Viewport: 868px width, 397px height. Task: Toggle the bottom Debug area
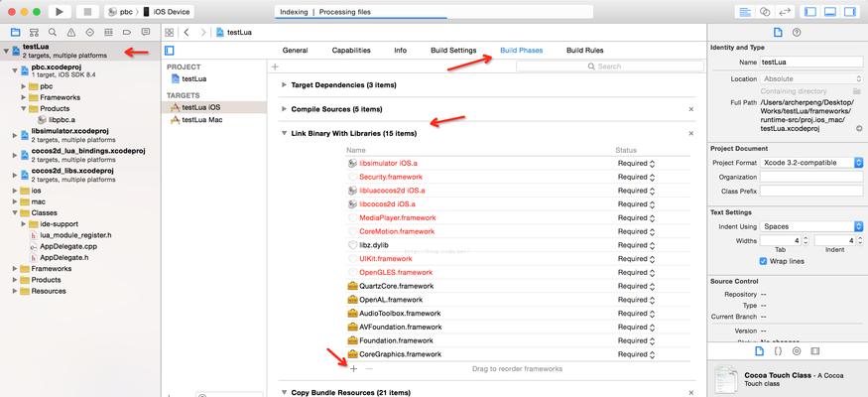[829, 12]
